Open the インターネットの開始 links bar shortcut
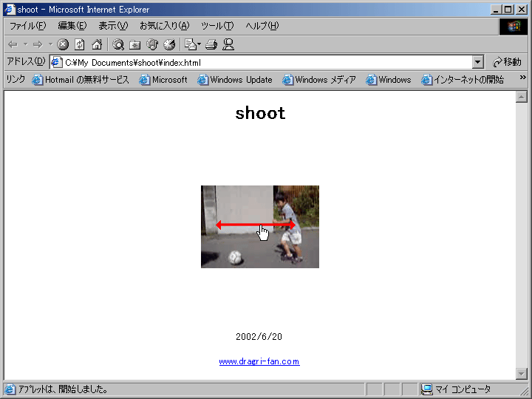The width and height of the screenshot is (532, 399). (x=463, y=80)
